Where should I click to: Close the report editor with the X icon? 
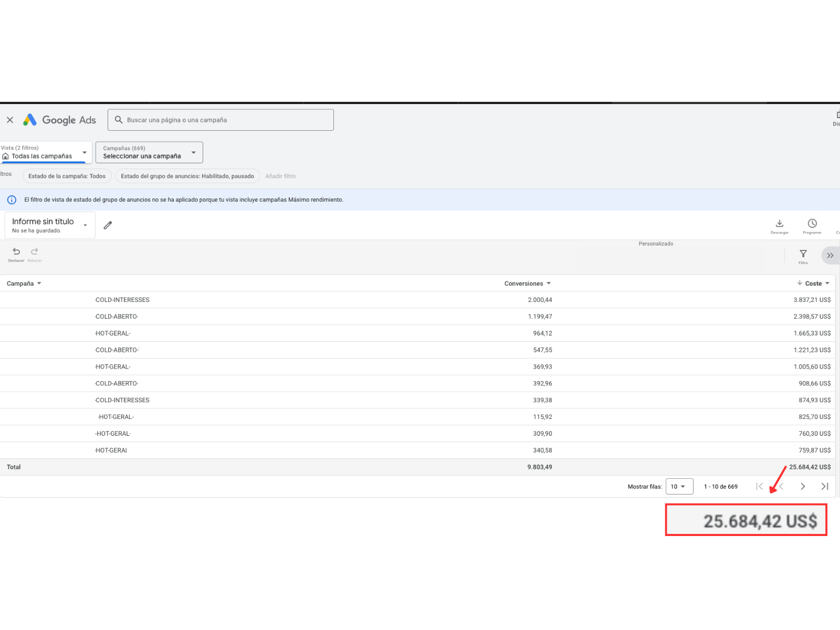[x=10, y=120]
